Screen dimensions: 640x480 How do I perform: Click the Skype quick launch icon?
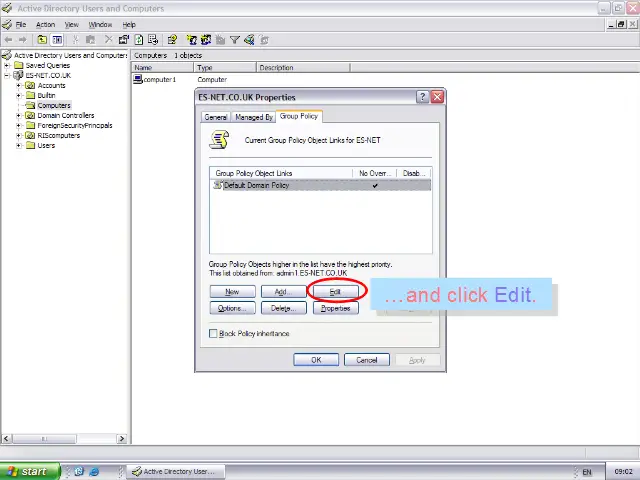tap(79, 471)
